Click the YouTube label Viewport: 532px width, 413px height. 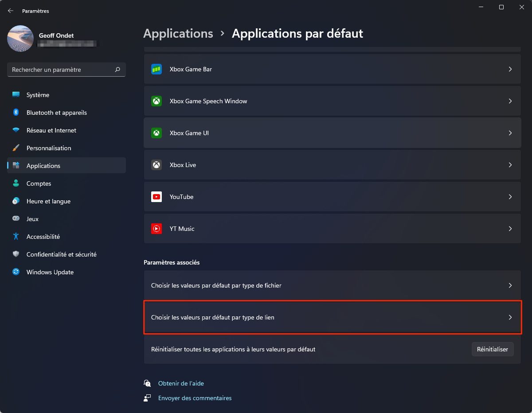(181, 197)
